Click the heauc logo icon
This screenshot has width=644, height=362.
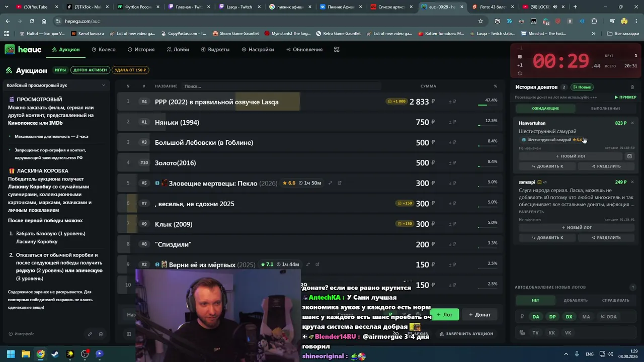pos(10,49)
